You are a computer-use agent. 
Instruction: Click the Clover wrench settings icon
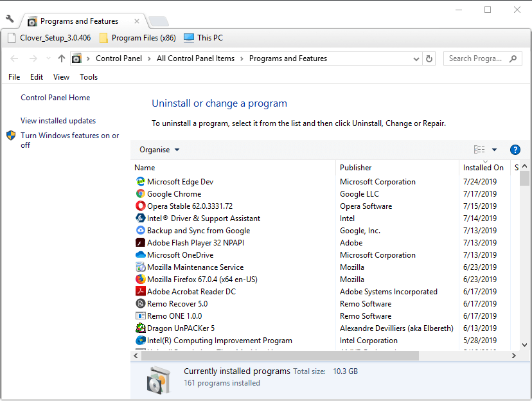[10, 19]
